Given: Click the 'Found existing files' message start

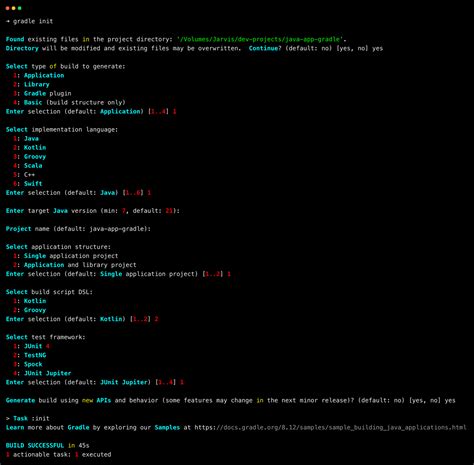Looking at the screenshot, I should tap(42, 39).
